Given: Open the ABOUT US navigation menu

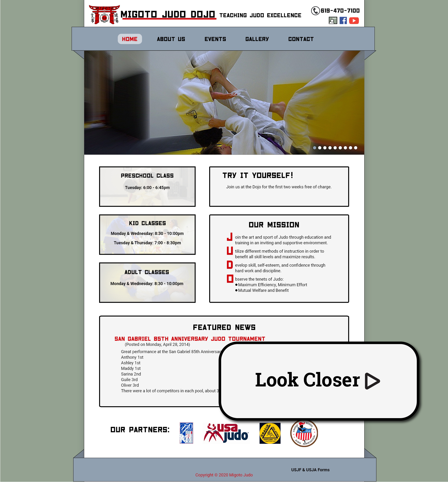Looking at the screenshot, I should 170,39.
